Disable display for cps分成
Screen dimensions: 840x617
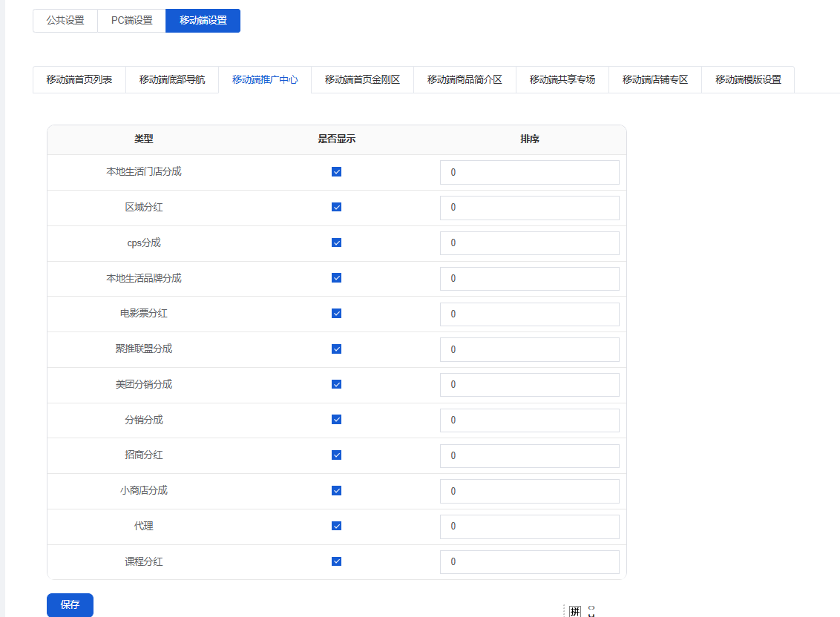coord(336,242)
